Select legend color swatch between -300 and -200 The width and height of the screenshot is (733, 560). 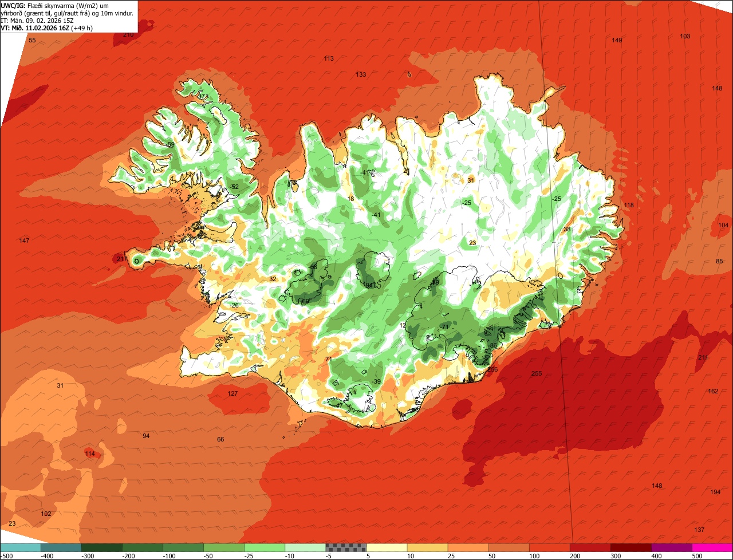101,547
